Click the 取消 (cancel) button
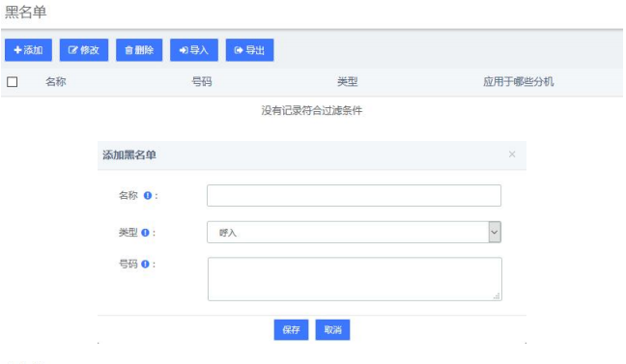 (x=332, y=329)
